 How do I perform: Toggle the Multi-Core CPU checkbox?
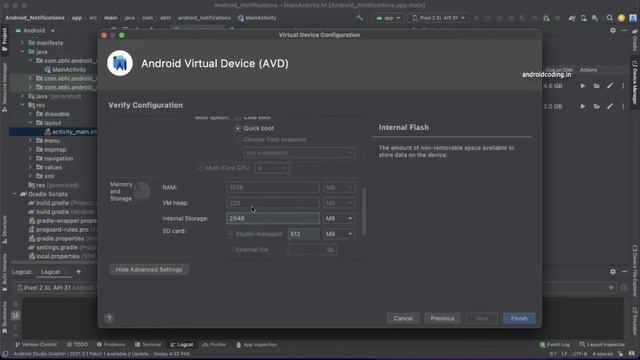coord(199,168)
